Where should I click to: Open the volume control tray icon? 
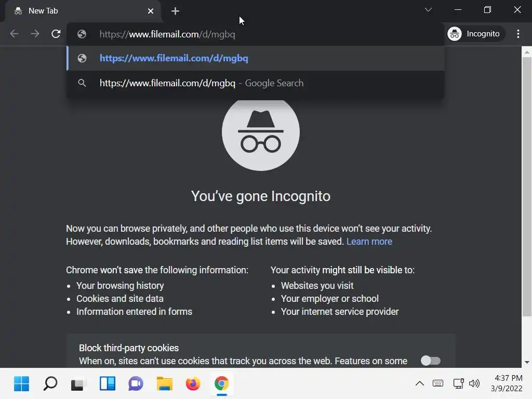(x=474, y=383)
